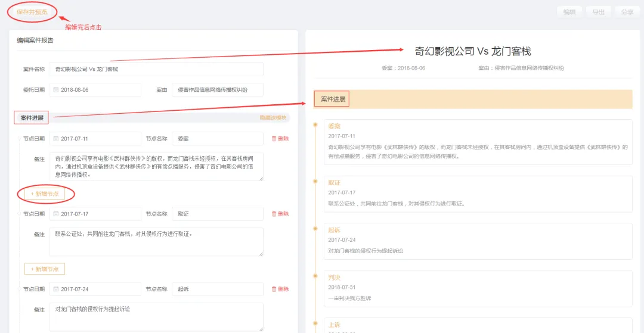Open calendar icon in 委托日期 field
Viewport: 644px width, 333px height.
coord(56,90)
